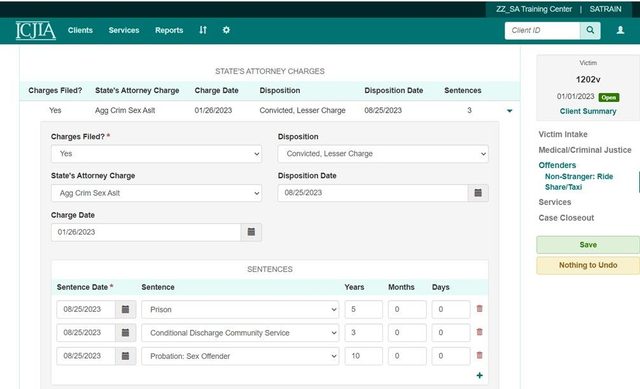Open the Clients menu

point(80,30)
